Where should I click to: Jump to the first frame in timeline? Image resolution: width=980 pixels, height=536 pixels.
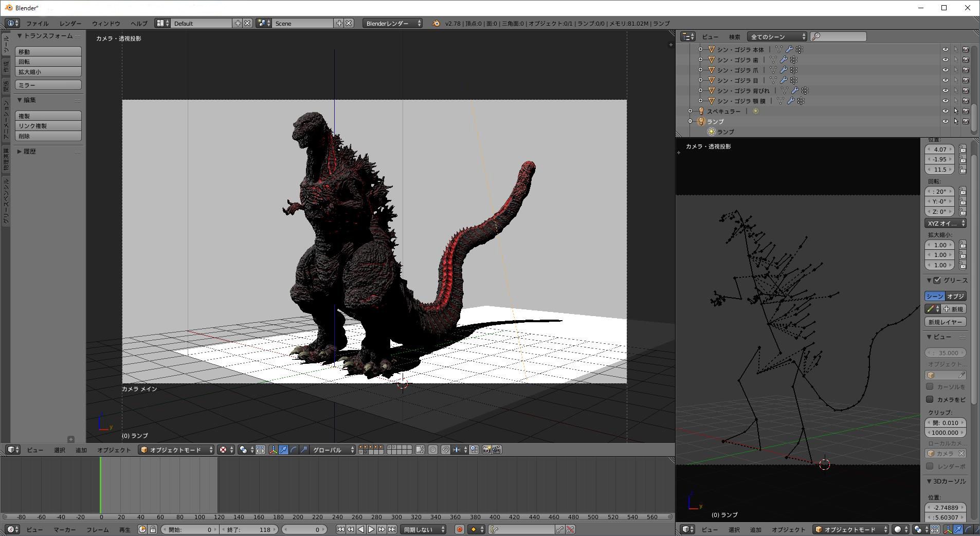pos(340,530)
